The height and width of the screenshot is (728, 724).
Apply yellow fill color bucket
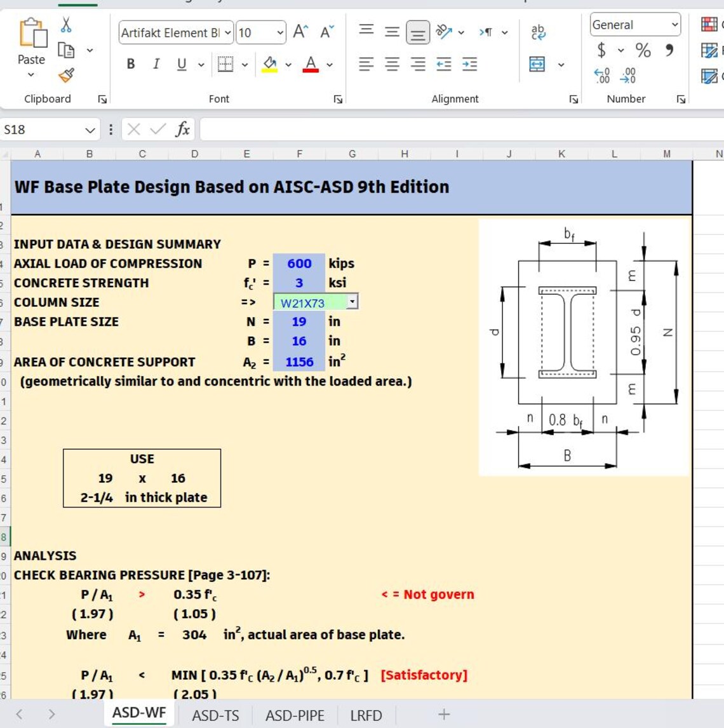click(x=270, y=64)
